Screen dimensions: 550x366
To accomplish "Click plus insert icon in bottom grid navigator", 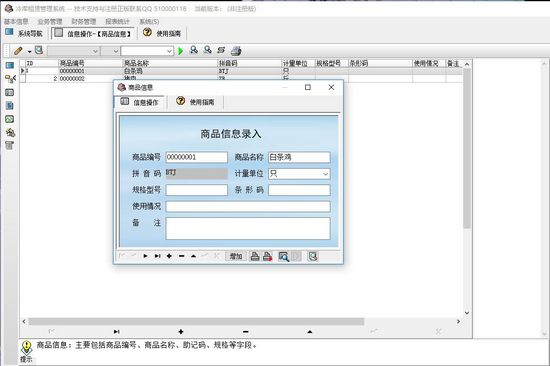I will click(181, 332).
